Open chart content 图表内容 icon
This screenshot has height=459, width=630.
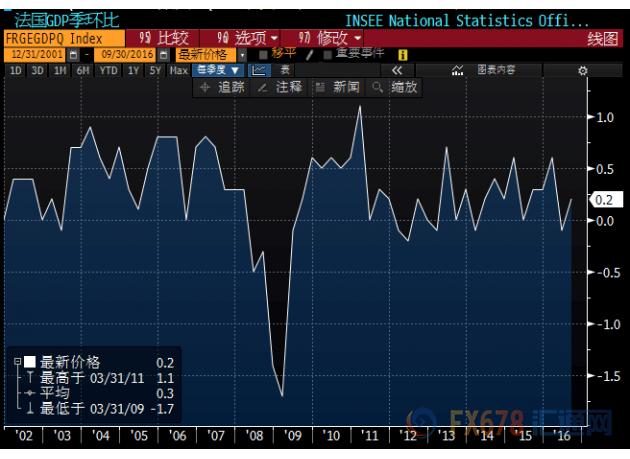click(x=457, y=70)
